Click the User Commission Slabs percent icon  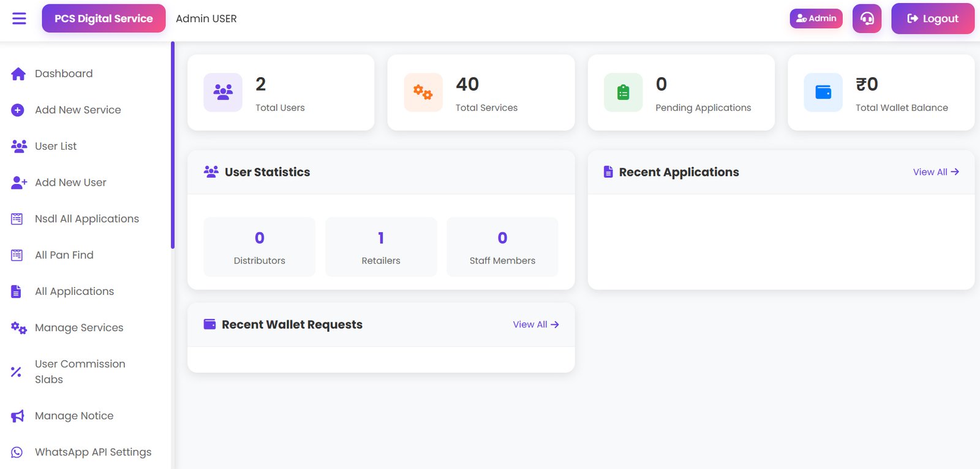point(17,372)
